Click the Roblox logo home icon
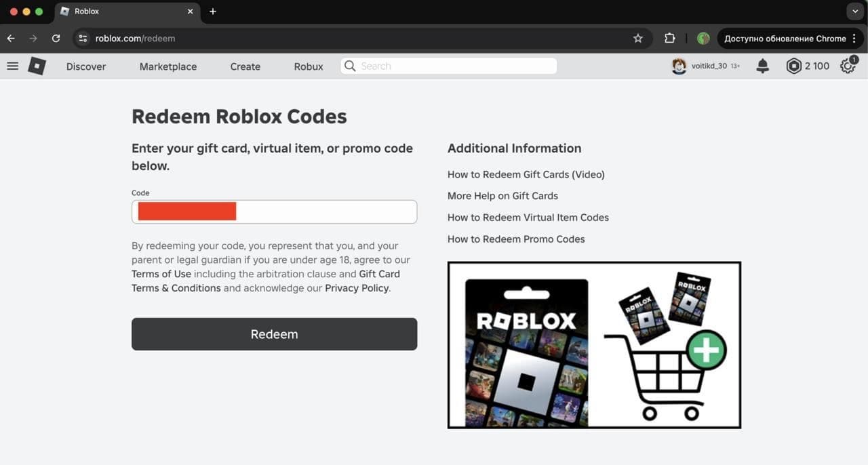This screenshot has width=868, height=465. click(37, 66)
